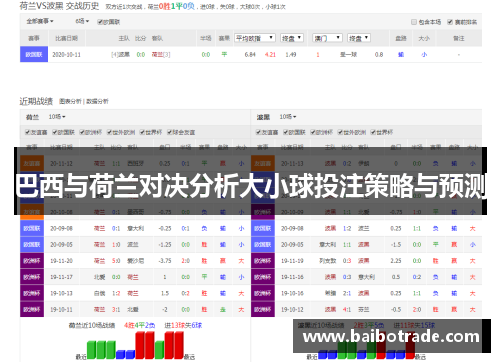Viewport: 500px width, 362px height.
Task: Open the 荷兰 10场 recent matches dropdown
Action: pos(57,117)
